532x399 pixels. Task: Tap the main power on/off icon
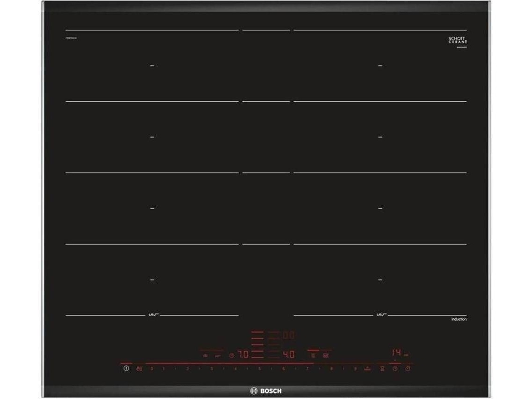pyautogui.click(x=126, y=368)
